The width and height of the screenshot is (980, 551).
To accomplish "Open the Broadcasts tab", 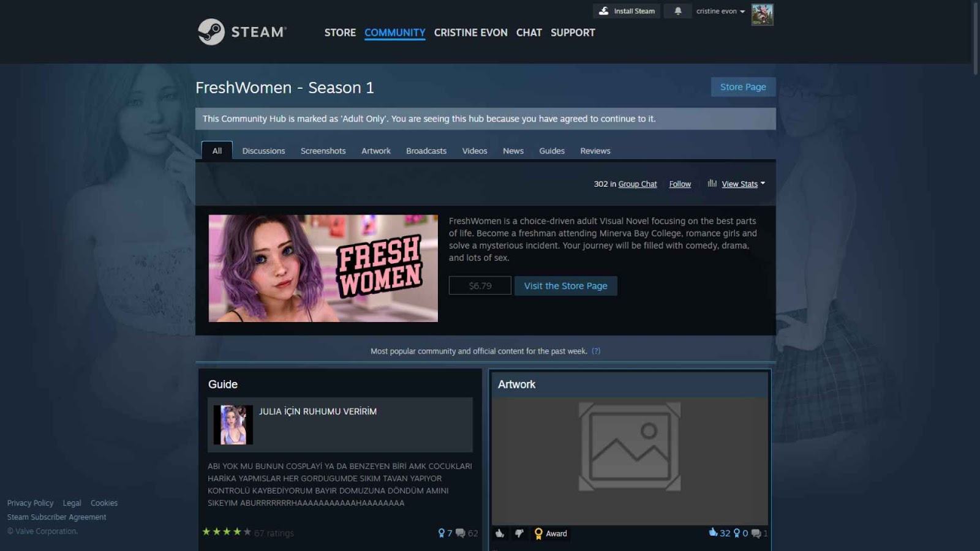I will coord(426,151).
